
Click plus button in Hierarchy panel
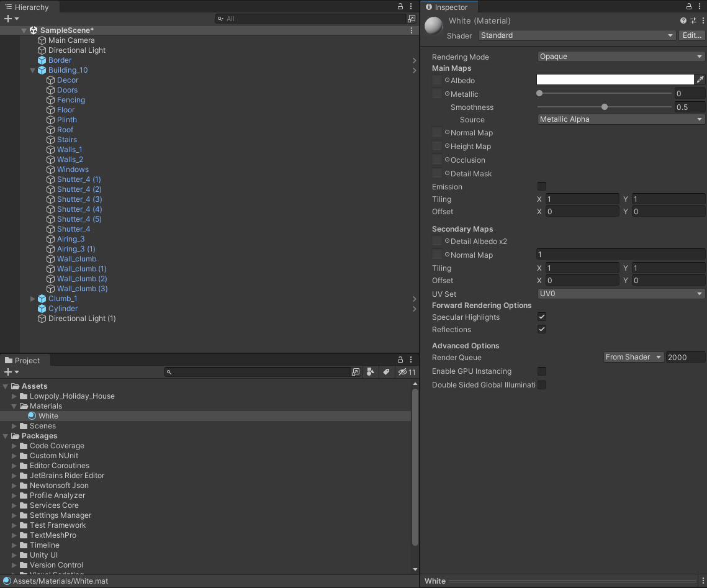8,19
